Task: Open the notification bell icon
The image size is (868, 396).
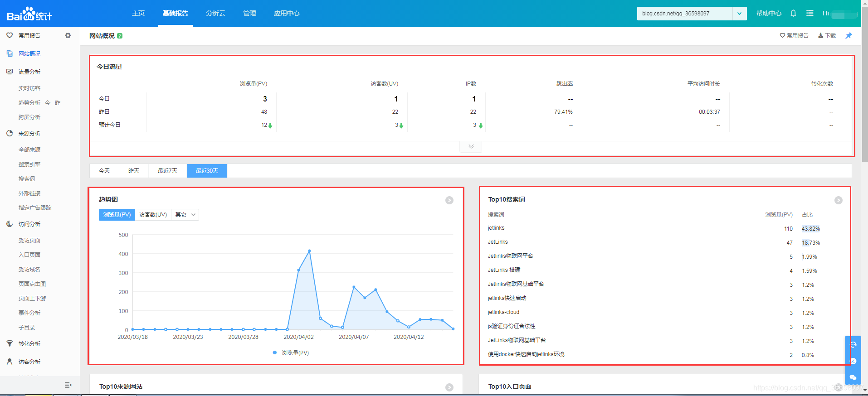Action: 793,13
